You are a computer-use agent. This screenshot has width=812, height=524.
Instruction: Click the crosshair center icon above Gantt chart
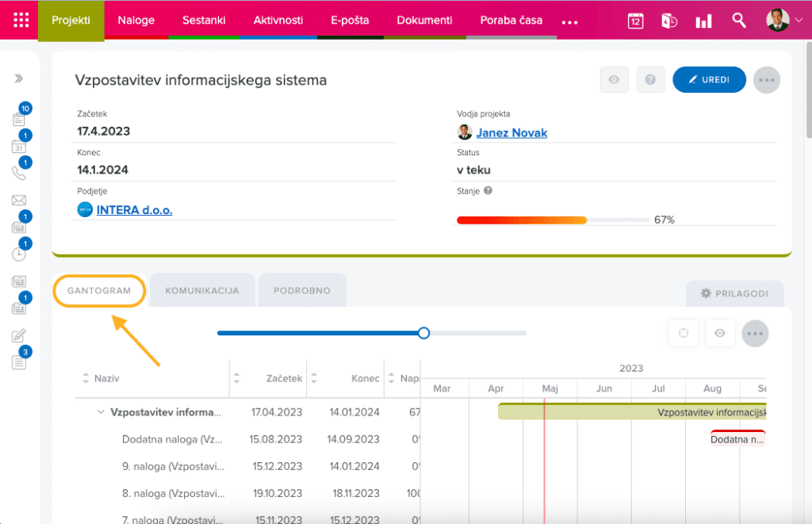pos(684,334)
